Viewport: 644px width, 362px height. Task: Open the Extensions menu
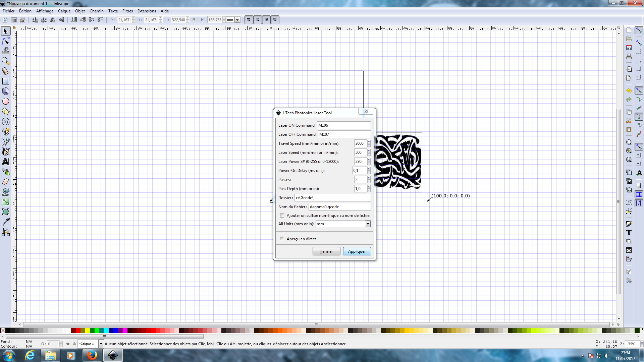[147, 11]
